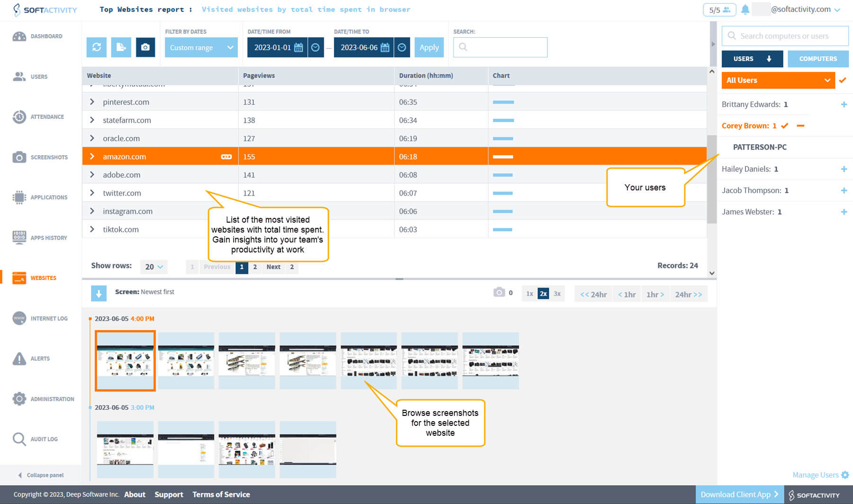This screenshot has width=853, height=504.
Task: Click Next page in pagination
Action: (273, 267)
